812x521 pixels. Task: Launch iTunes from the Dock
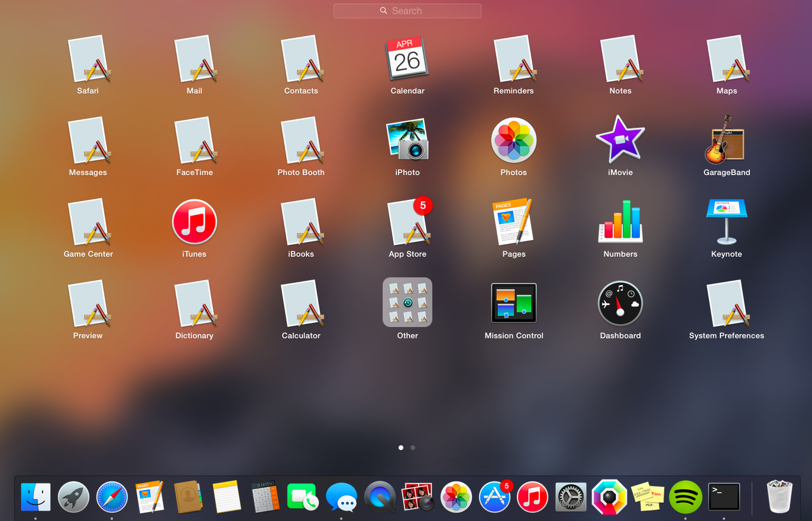[533, 497]
